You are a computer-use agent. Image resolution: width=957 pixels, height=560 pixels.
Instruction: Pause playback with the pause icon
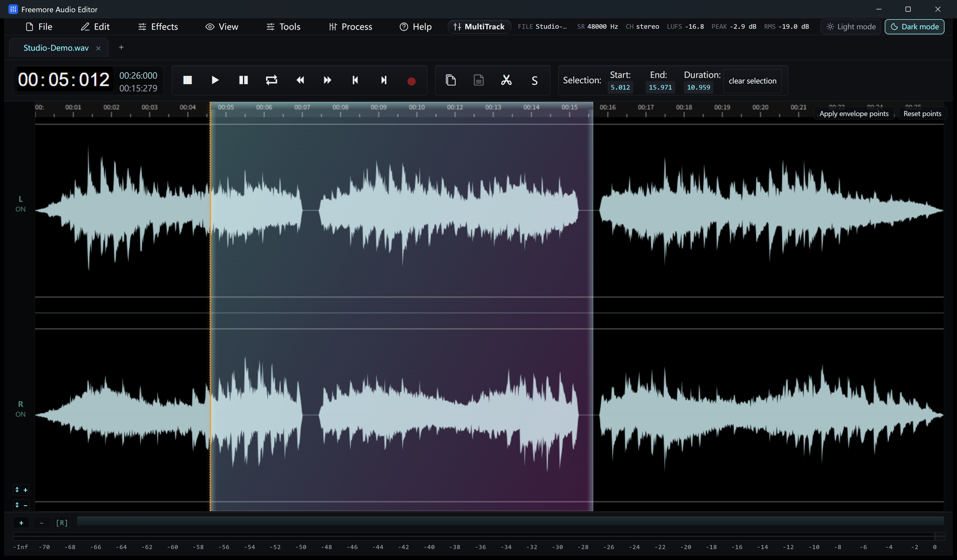click(x=243, y=80)
